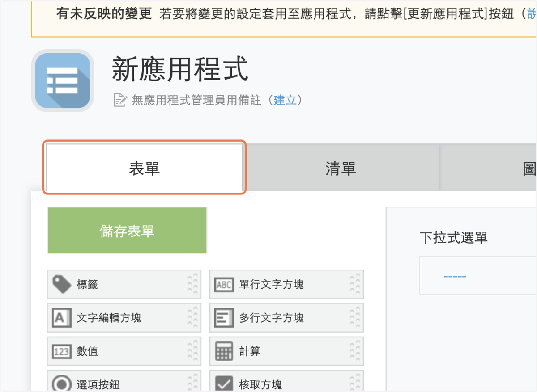Select the 多行文字方塊 lines icon
The height and width of the screenshot is (392, 537).
click(224, 318)
